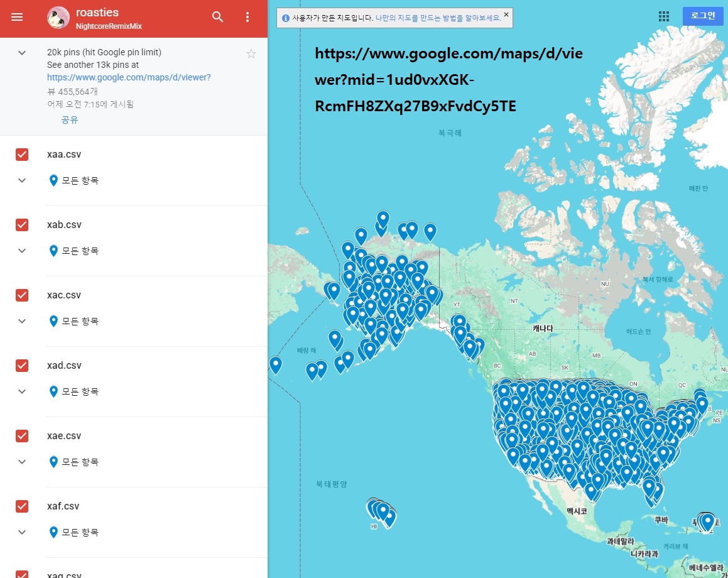Click the info icon in the banner
728x578 pixels.
tap(286, 18)
